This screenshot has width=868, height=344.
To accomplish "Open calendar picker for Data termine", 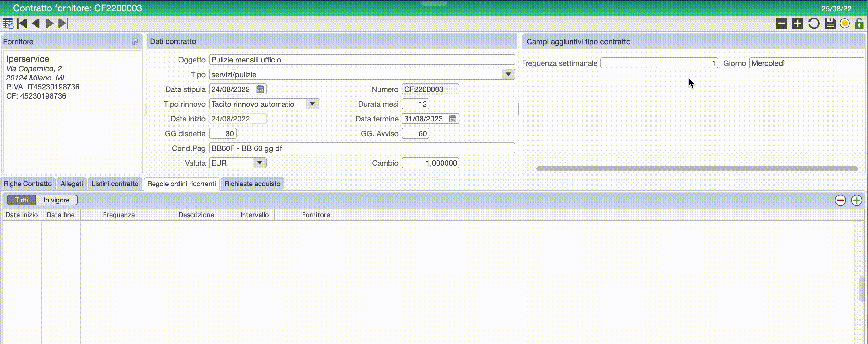I will point(453,119).
